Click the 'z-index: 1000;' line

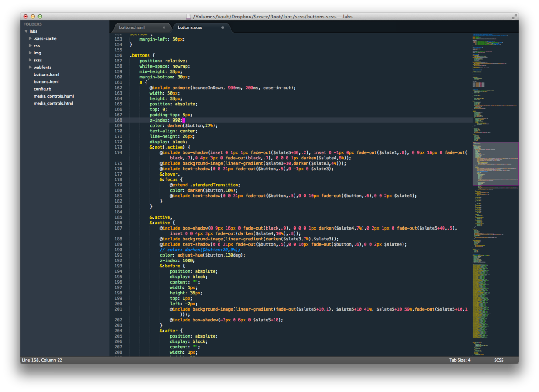point(177,260)
